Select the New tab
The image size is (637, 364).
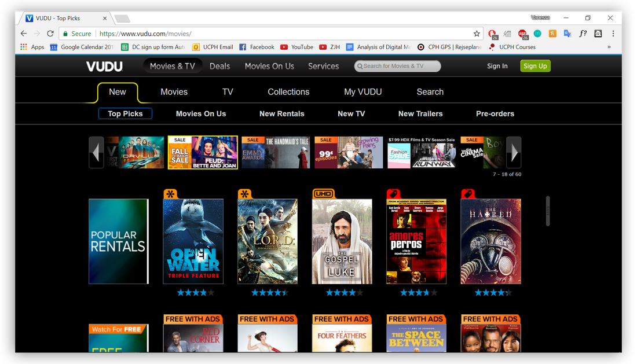point(118,92)
